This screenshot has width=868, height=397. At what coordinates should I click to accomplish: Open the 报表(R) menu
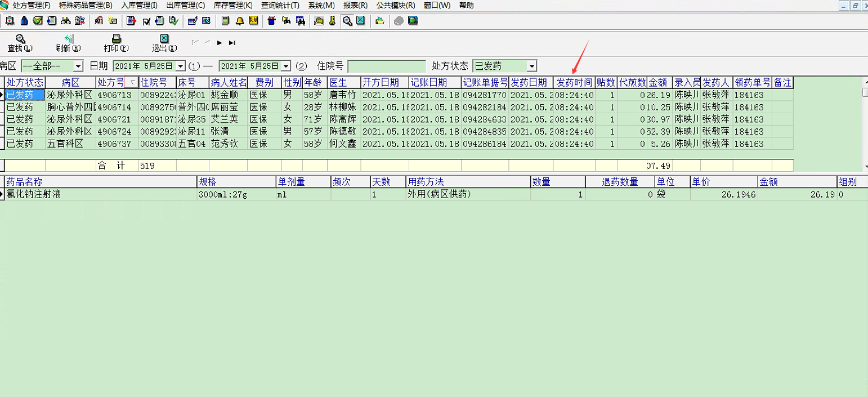click(355, 5)
